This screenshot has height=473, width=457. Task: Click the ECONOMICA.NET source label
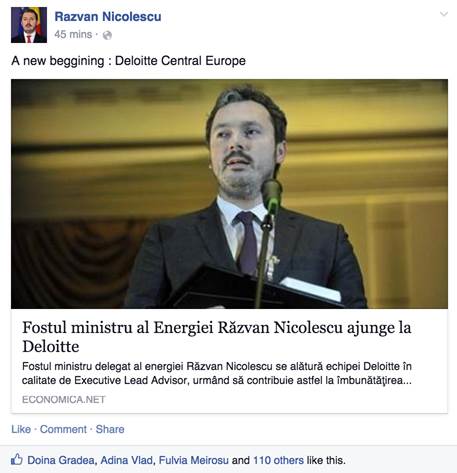pos(64,399)
